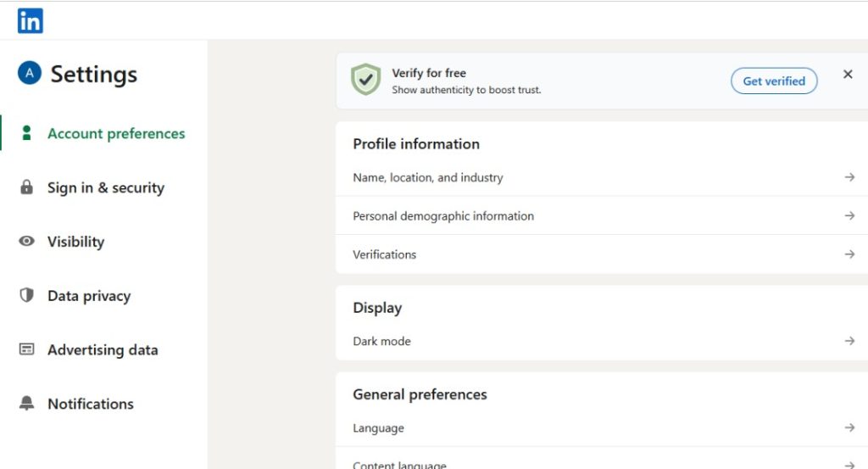Click the eye icon for Visibility
This screenshot has height=469, width=868.
(x=27, y=242)
